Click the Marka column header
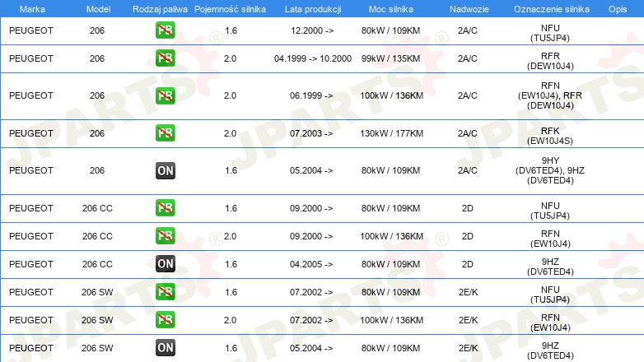 tap(32, 9)
